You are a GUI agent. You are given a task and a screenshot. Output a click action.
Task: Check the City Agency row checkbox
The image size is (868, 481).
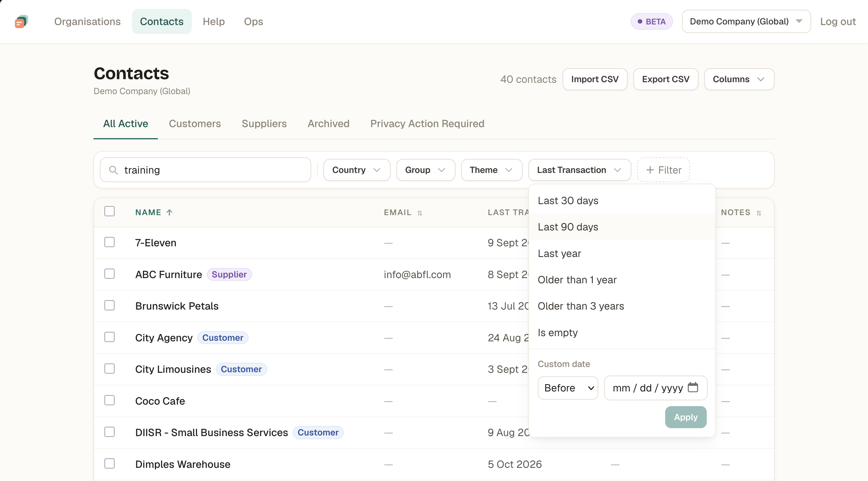click(110, 337)
